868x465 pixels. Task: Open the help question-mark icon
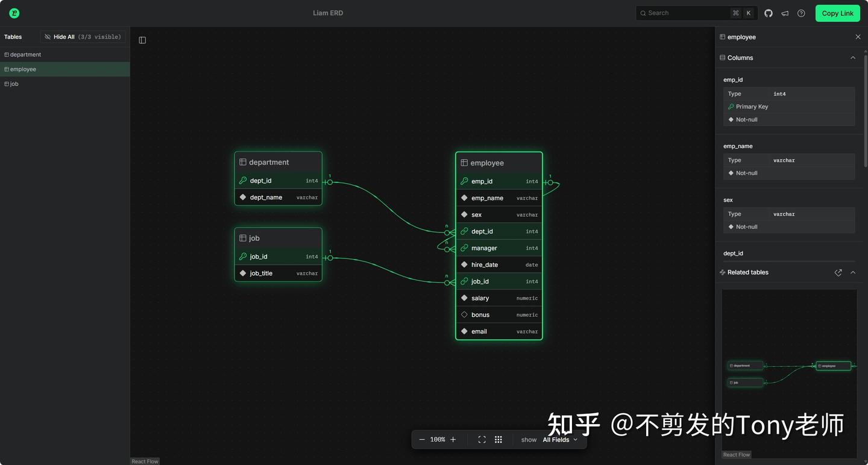pos(801,13)
